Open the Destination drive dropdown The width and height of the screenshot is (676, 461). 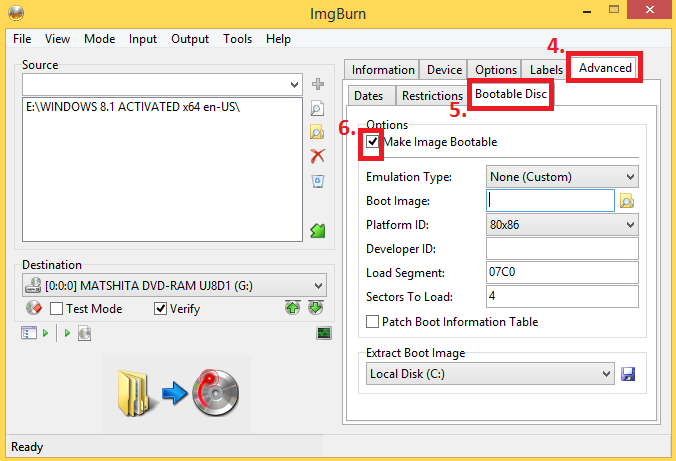pos(318,285)
